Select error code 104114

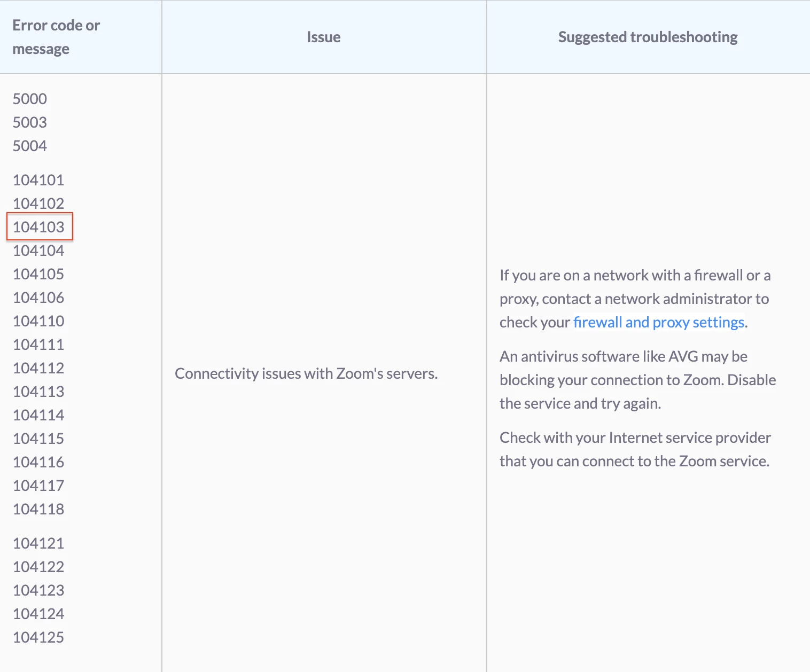click(x=38, y=415)
